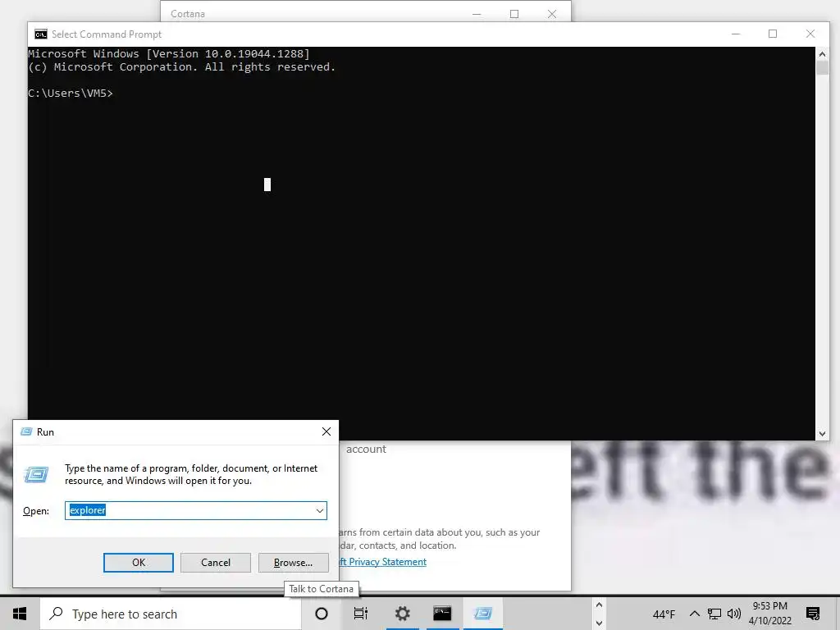Click the Type here to search box
Image resolution: width=840 pixels, height=630 pixels.
(171, 614)
